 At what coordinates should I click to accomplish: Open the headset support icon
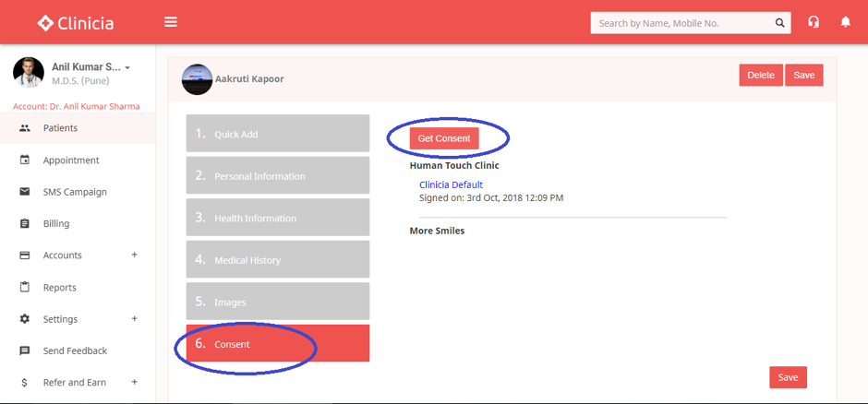point(814,22)
